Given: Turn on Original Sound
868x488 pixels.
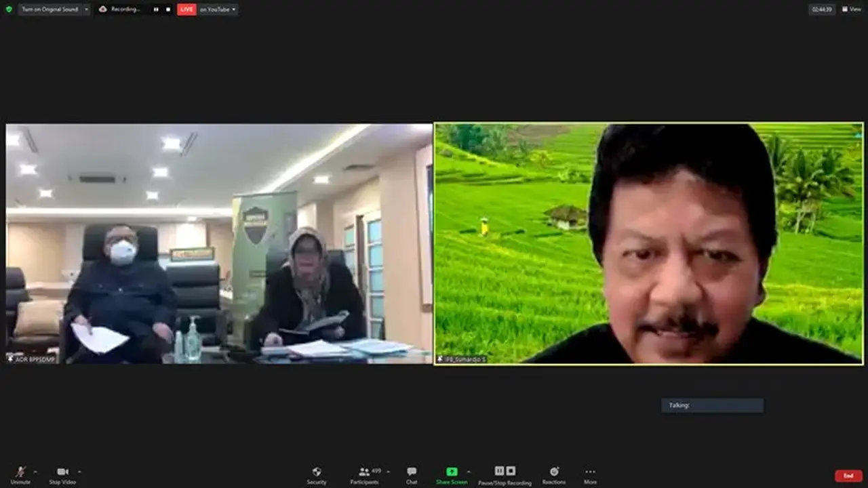Looking at the screenshot, I should point(50,9).
